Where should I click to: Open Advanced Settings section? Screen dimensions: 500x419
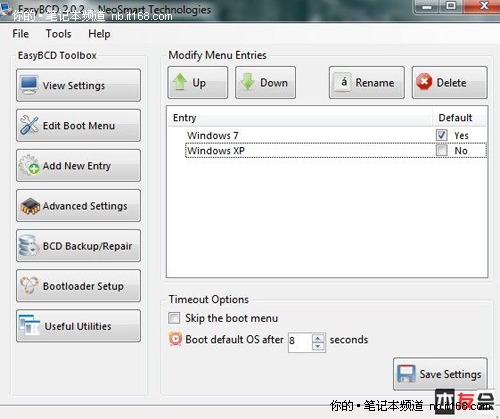78,206
